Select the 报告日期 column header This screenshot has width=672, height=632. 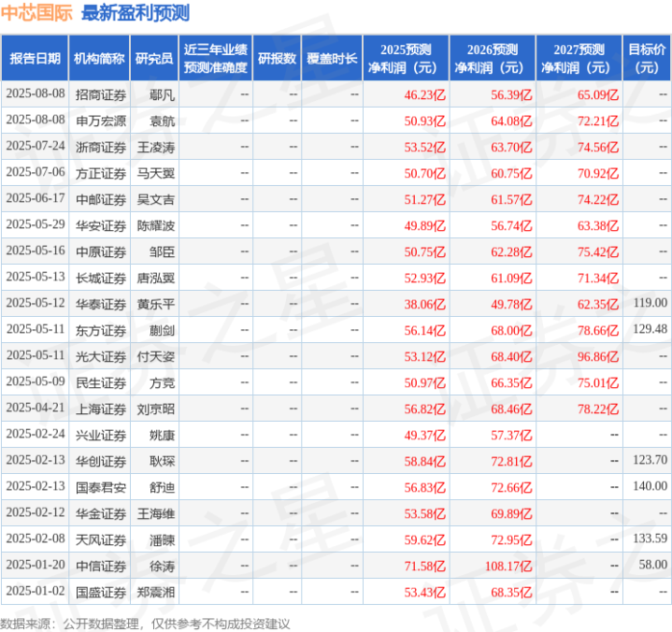[x=35, y=58]
